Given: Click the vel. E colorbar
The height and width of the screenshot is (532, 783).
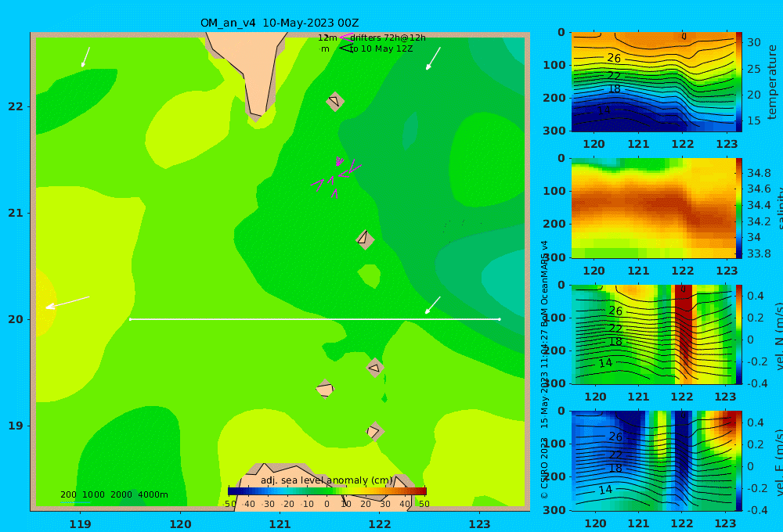Looking at the screenshot, I should 738,461.
